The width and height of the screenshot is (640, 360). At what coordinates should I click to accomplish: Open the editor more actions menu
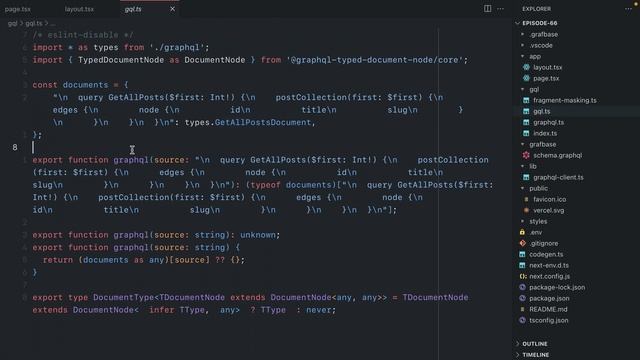click(x=500, y=9)
